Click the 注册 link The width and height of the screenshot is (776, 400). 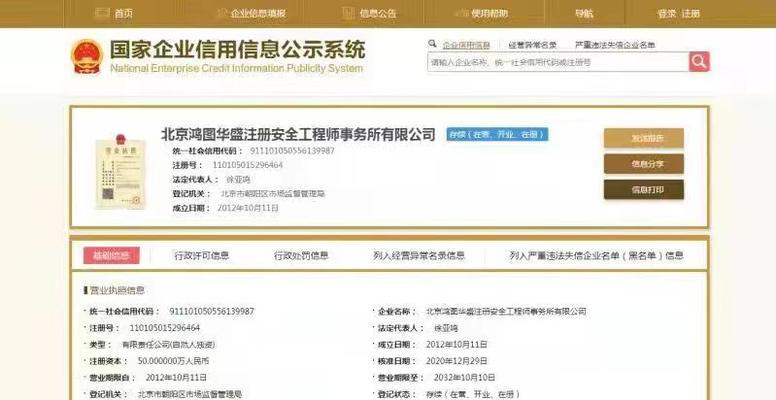tap(691, 14)
